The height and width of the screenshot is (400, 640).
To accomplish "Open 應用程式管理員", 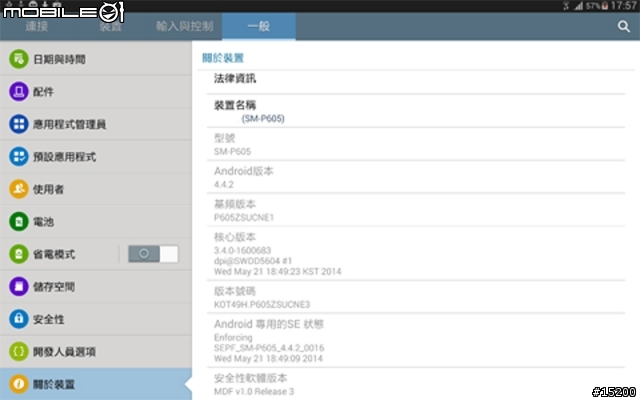I will click(x=96, y=124).
